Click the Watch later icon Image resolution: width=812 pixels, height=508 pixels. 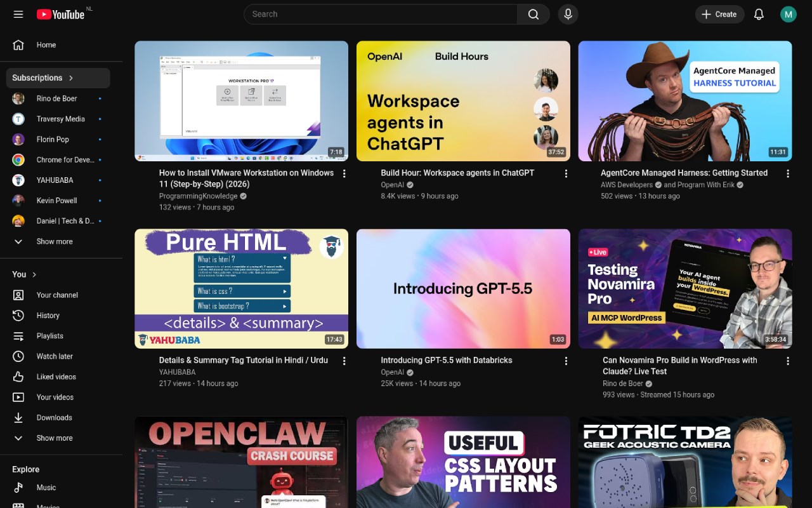(x=18, y=356)
